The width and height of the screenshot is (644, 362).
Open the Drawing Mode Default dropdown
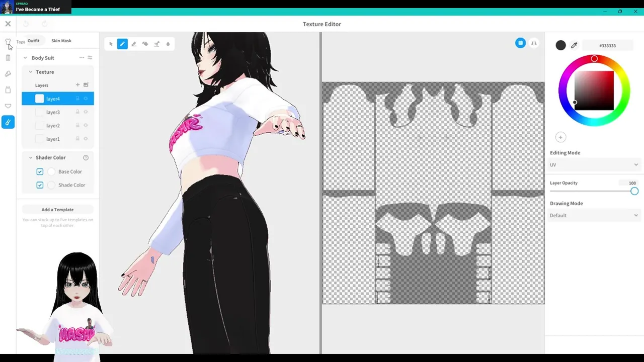594,215
